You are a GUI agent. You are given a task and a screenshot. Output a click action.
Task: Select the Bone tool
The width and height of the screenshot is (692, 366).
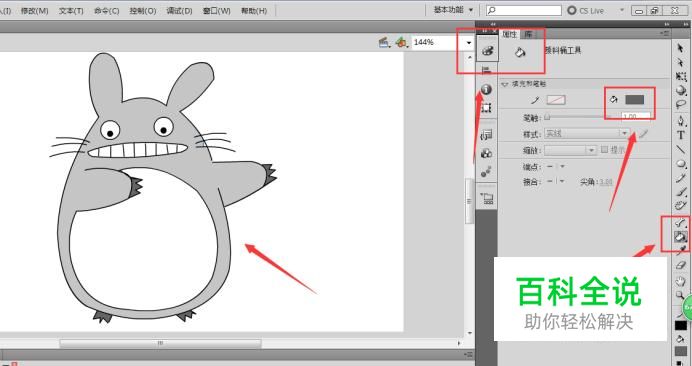pos(681,223)
